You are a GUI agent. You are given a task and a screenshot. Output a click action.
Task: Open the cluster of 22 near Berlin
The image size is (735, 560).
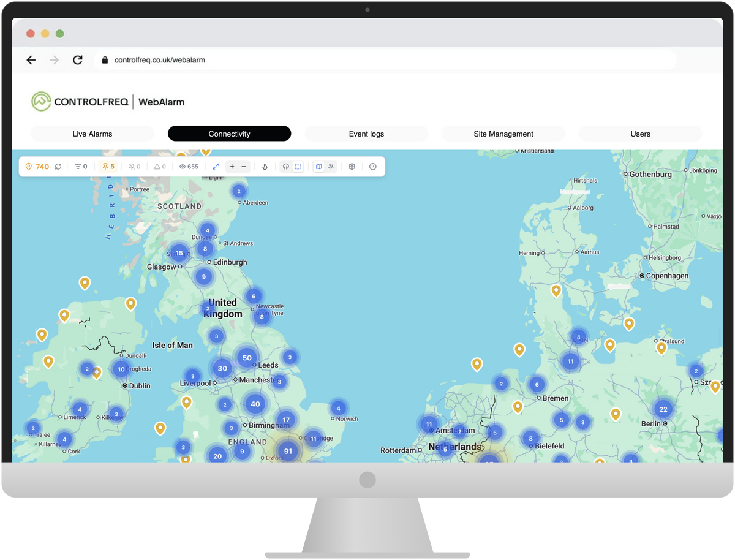coord(663,409)
